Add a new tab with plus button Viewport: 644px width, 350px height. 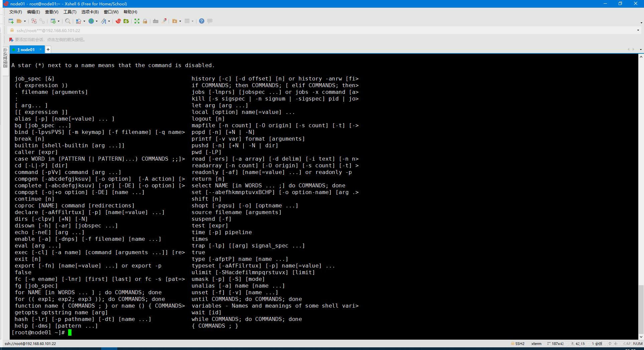coord(48,49)
